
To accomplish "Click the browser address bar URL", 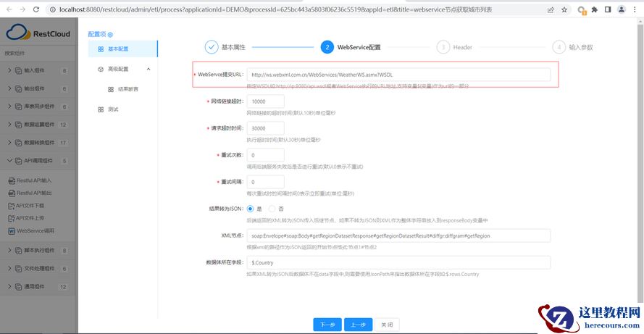I will coord(275,9).
